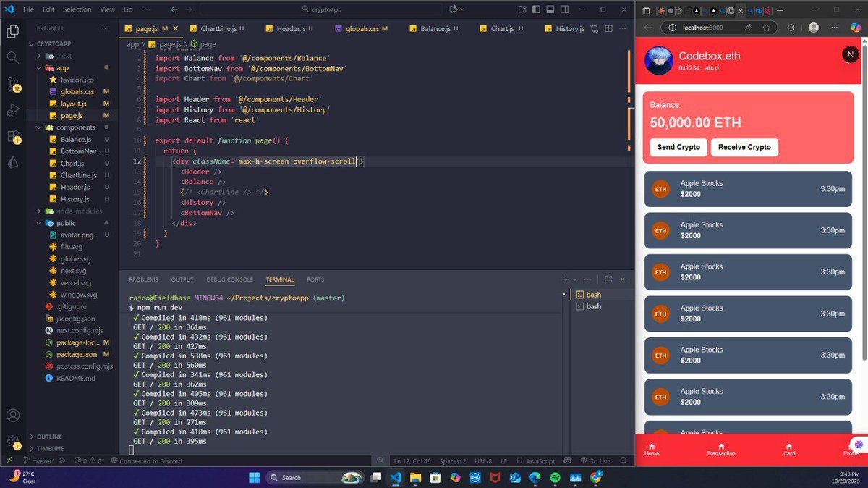Open the File menu
Image resolution: width=868 pixels, height=488 pixels.
[28, 9]
